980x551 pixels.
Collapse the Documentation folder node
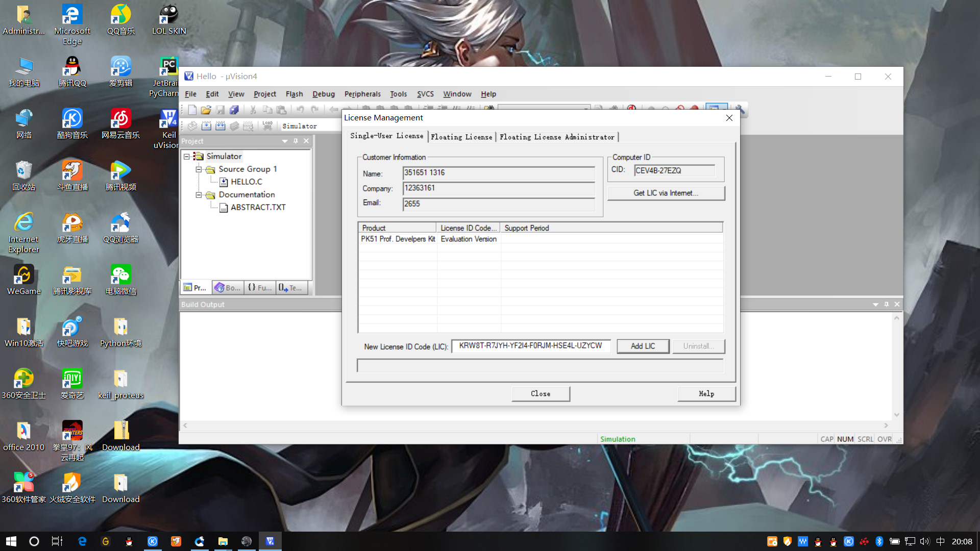pyautogui.click(x=199, y=195)
